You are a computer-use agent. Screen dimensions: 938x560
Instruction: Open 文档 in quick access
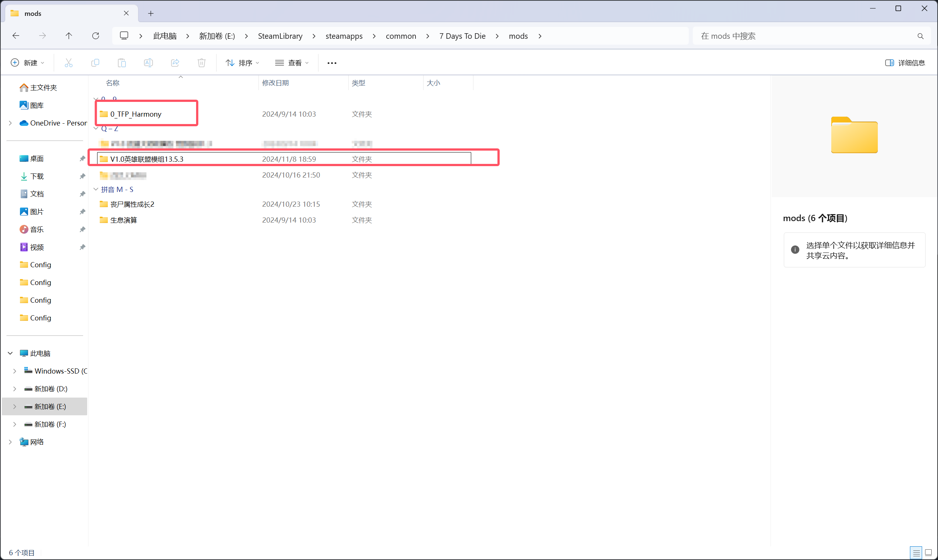tap(31, 194)
